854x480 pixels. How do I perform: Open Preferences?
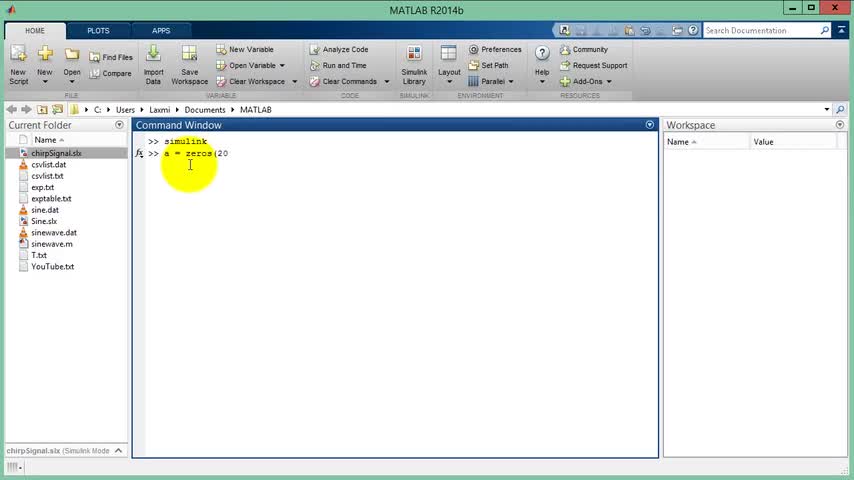coord(495,50)
